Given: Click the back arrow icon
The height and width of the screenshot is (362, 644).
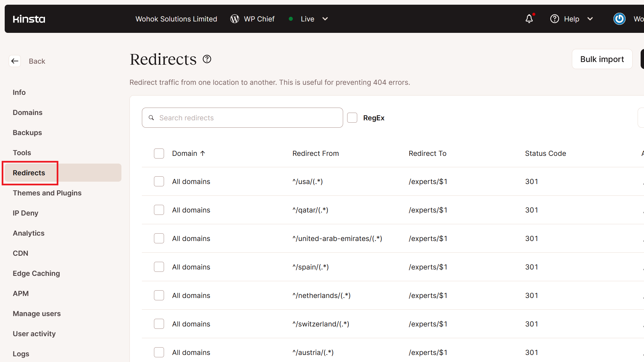Looking at the screenshot, I should click(x=15, y=61).
